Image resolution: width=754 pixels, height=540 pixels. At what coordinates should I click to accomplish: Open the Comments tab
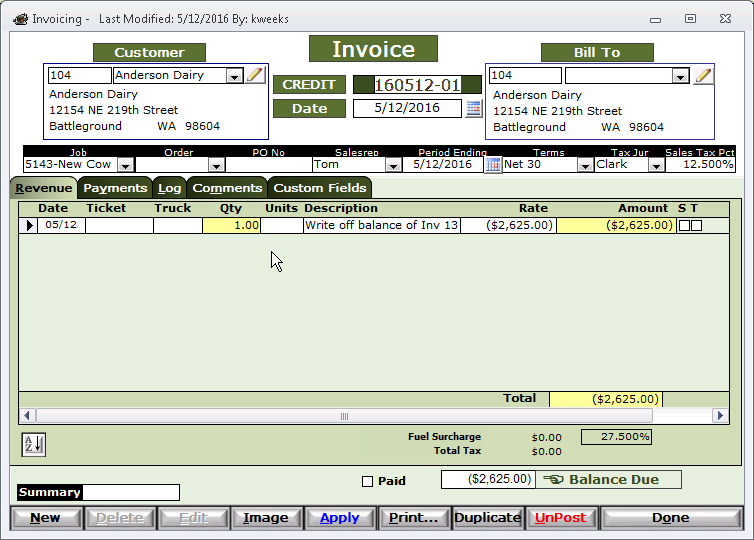click(x=227, y=188)
